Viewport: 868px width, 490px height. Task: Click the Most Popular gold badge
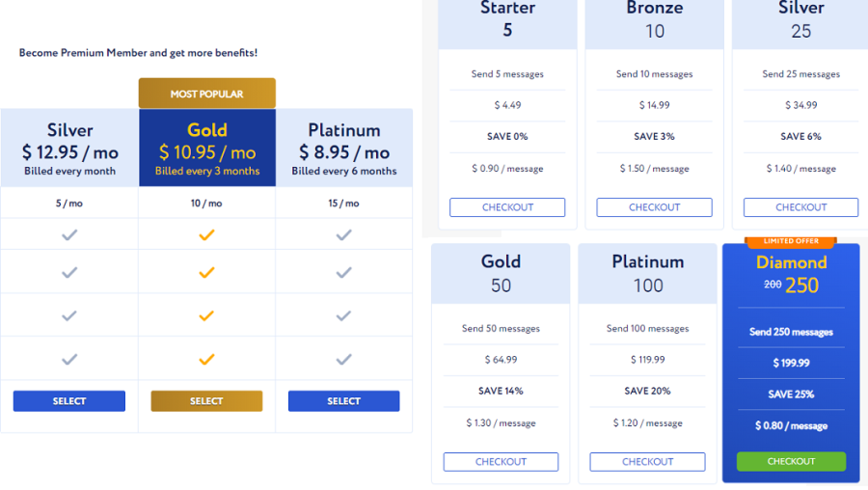[x=207, y=94]
